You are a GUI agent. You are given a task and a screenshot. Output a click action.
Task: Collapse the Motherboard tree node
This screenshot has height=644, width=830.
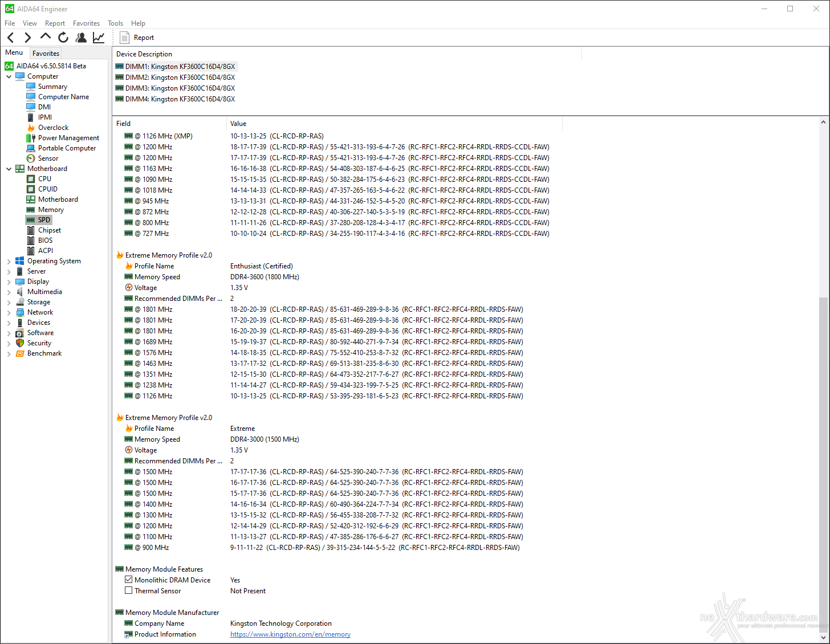[9, 169]
